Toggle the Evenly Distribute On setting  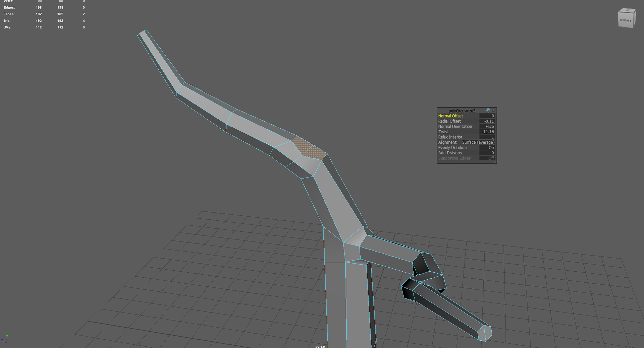487,148
